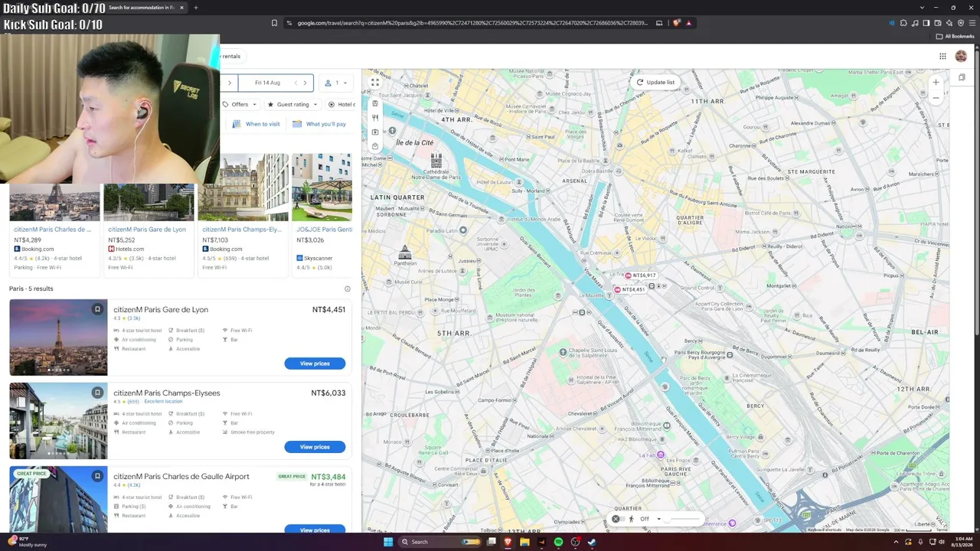Open the Windows Start menu
980x551 pixels.
pyautogui.click(x=388, y=542)
